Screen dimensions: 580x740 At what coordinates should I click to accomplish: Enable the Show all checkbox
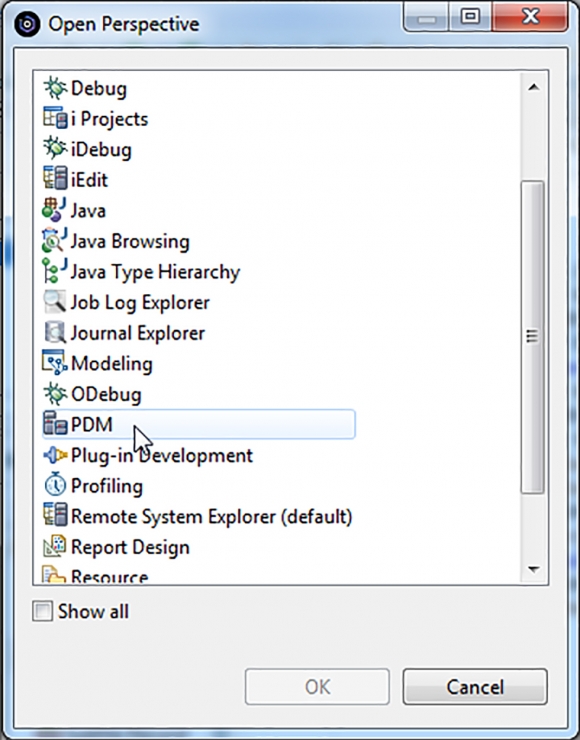click(x=42, y=611)
